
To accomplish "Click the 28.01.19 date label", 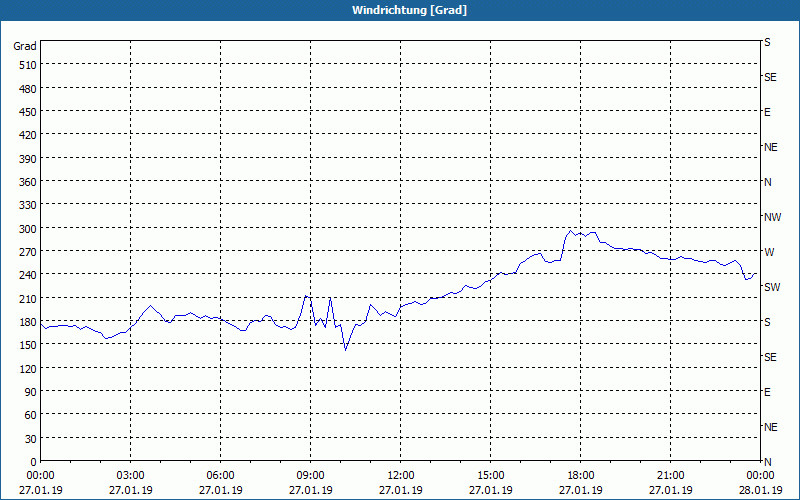I will [761, 490].
